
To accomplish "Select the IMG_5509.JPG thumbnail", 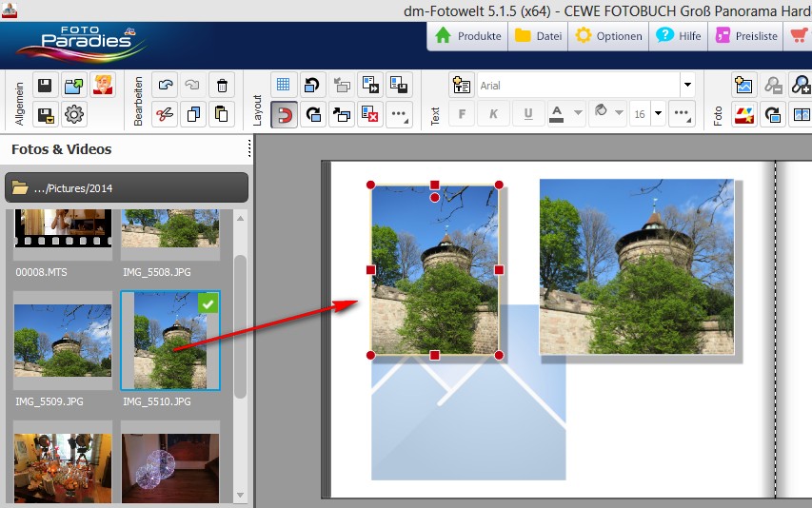I will 62,341.
